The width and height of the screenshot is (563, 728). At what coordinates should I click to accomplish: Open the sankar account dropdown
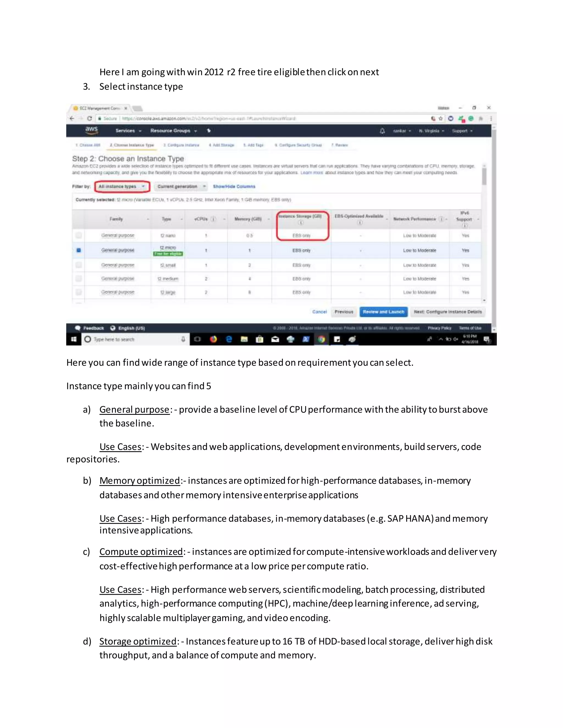pyautogui.click(x=402, y=131)
